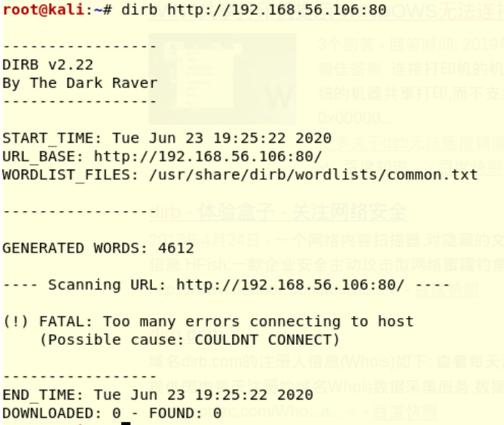Screen dimensions: 504x425
Task: Click the root@kali prompt text
Action: pyautogui.click(x=44, y=9)
